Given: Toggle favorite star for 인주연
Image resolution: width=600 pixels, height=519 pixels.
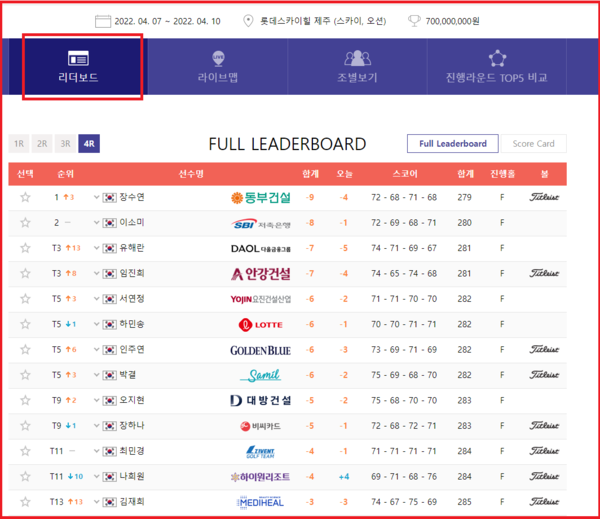Looking at the screenshot, I should [x=25, y=349].
